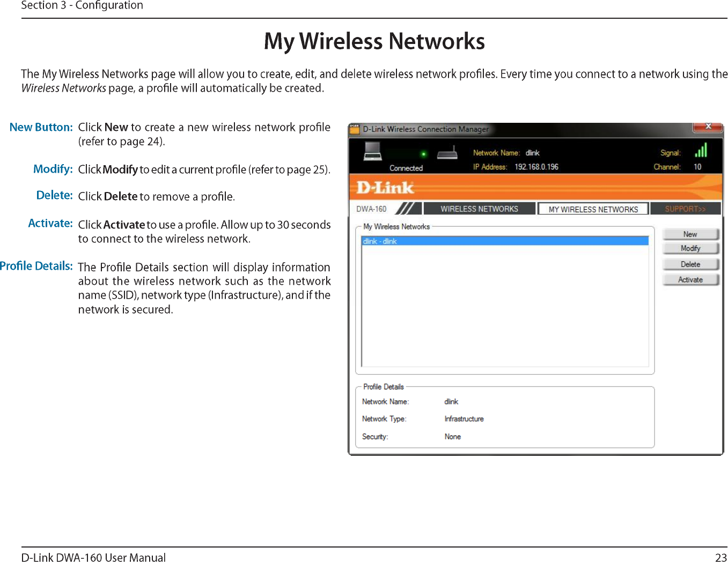Click the 'My Wireless Networks' page heading
This screenshot has height=562, width=728.
click(x=374, y=41)
